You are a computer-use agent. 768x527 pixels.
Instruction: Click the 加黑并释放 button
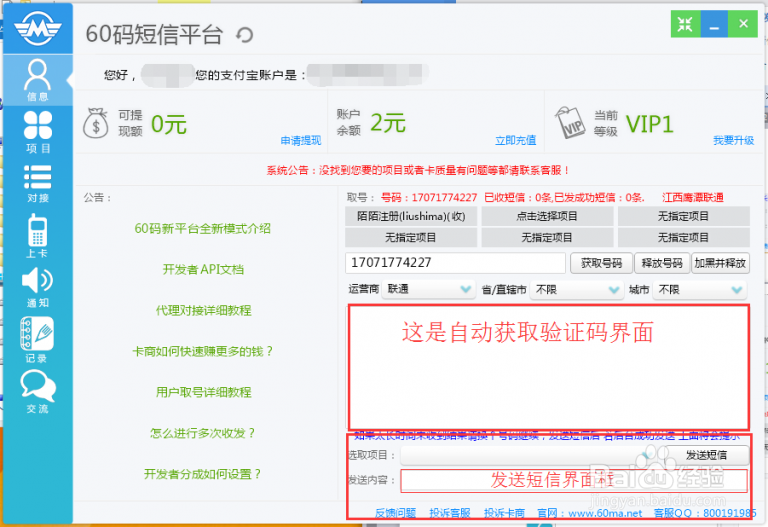coord(720,263)
